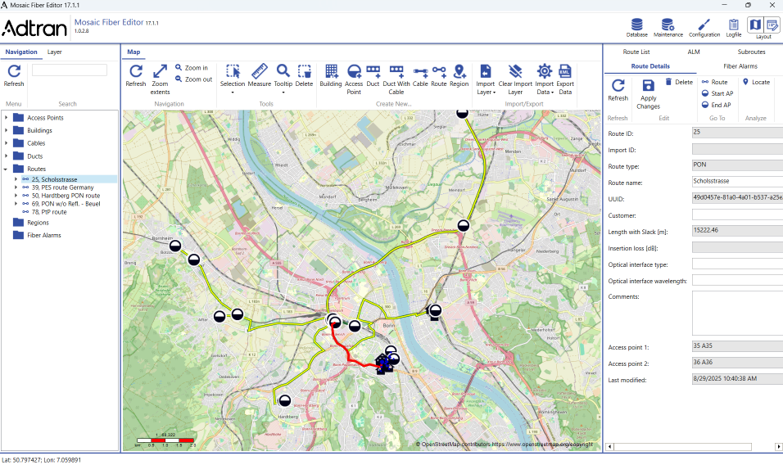Expand the 39, PES route Germany item

(x=15, y=187)
